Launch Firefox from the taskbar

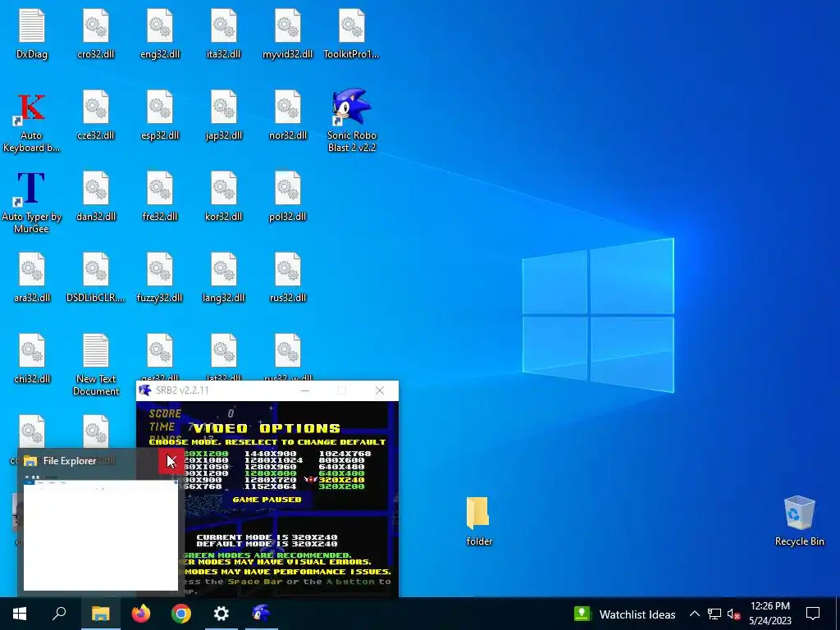[141, 614]
